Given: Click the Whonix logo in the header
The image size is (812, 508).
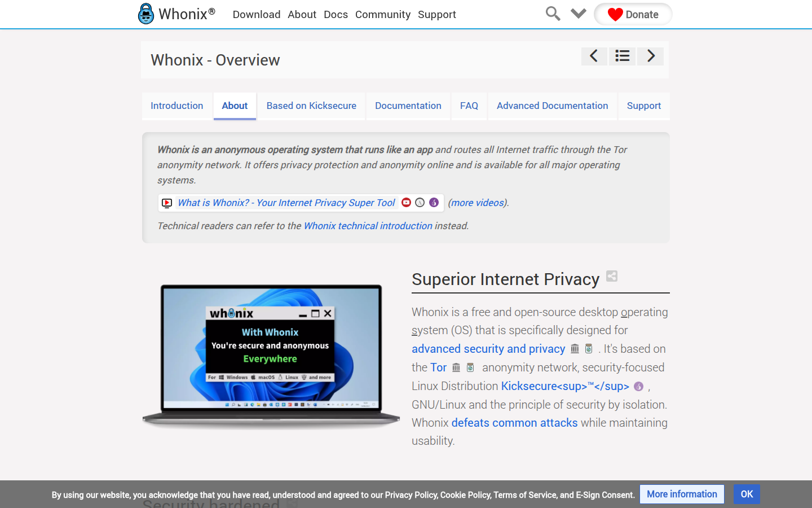Looking at the screenshot, I should [x=176, y=14].
